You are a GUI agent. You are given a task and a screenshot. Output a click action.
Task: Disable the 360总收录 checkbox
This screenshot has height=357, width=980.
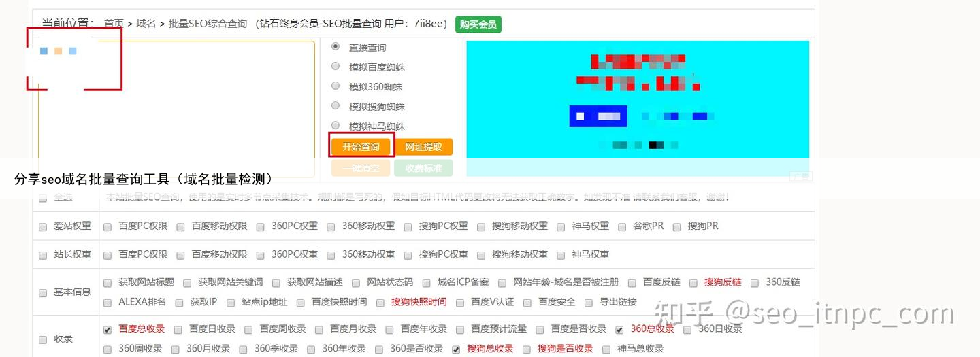[619, 330]
